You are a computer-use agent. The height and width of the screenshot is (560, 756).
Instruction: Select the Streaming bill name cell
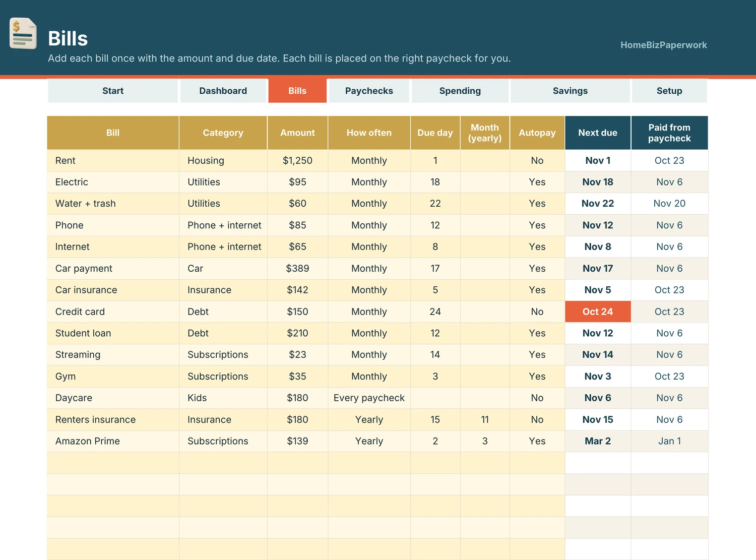(x=113, y=355)
